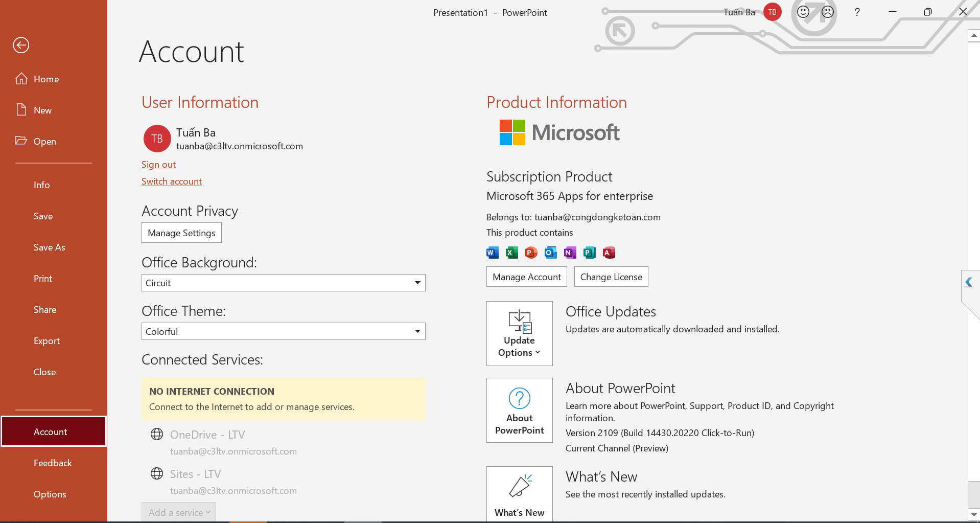Click the OneNote app icon

pos(570,253)
